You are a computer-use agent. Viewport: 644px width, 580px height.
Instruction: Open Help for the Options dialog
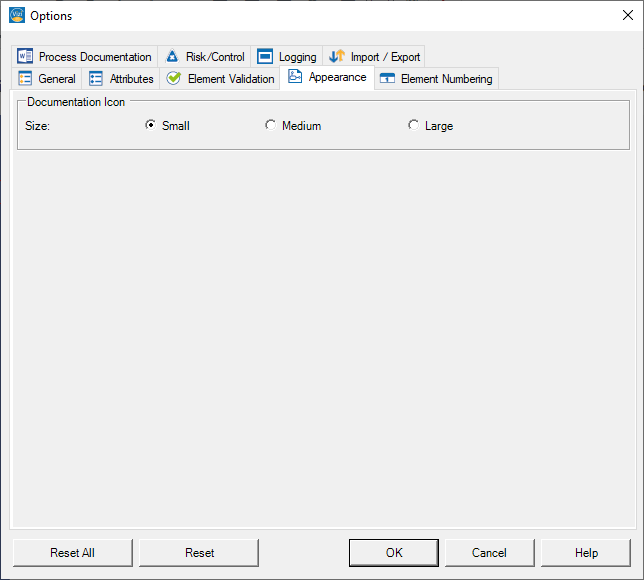click(586, 553)
